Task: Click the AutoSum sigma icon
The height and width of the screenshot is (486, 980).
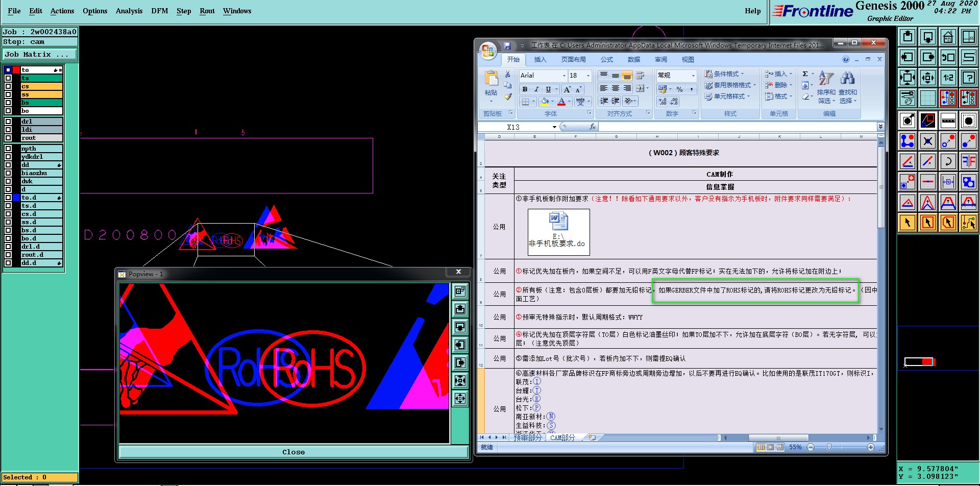Action: (805, 74)
